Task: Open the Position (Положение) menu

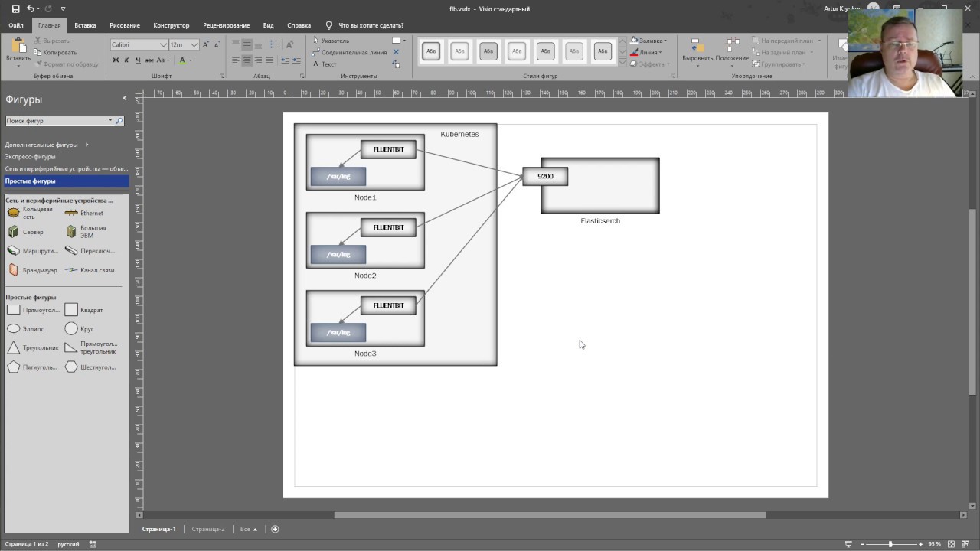Action: click(732, 53)
